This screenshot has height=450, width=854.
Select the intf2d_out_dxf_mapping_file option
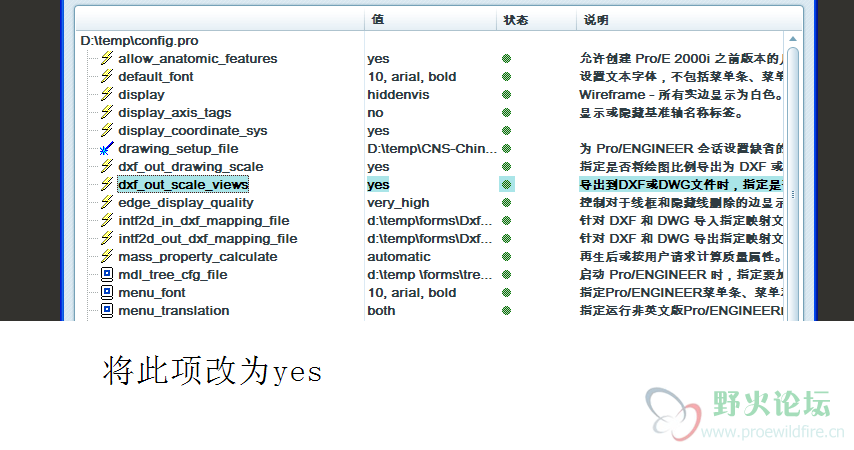click(x=208, y=238)
